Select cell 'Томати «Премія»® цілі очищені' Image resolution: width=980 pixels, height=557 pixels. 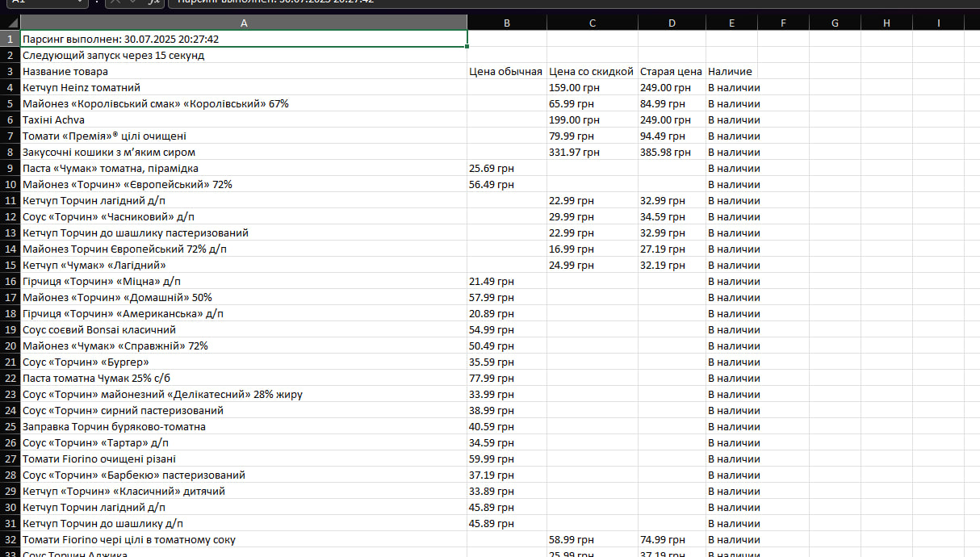click(x=244, y=136)
